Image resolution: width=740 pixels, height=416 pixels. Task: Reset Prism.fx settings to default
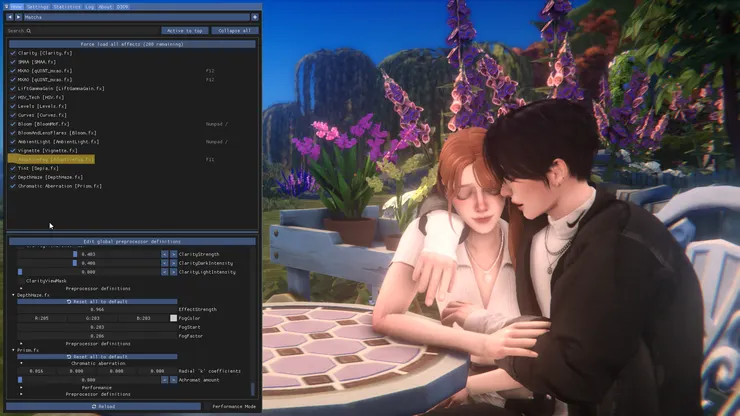click(x=97, y=357)
